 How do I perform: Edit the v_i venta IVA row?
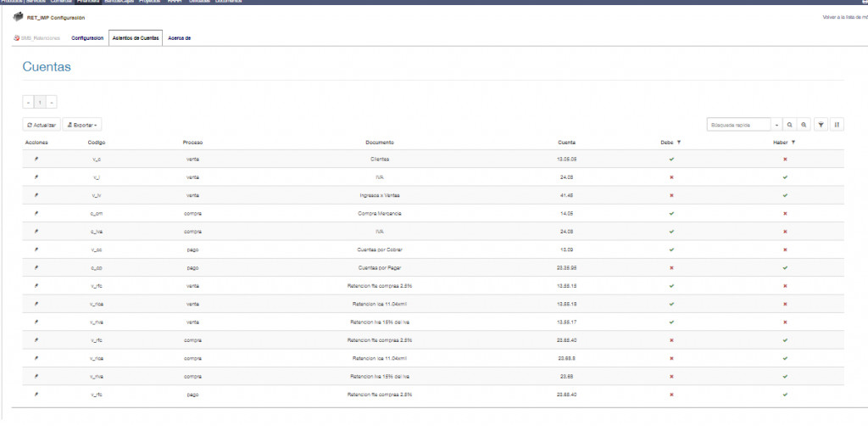36,177
